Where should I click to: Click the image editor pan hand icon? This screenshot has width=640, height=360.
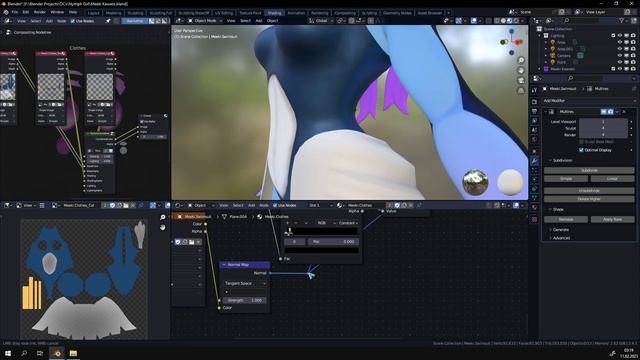tap(162, 227)
